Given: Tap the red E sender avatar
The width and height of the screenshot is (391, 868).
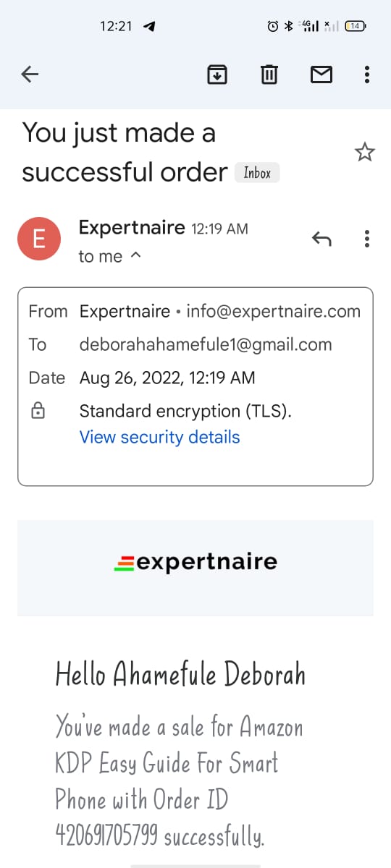Looking at the screenshot, I should 38,238.
